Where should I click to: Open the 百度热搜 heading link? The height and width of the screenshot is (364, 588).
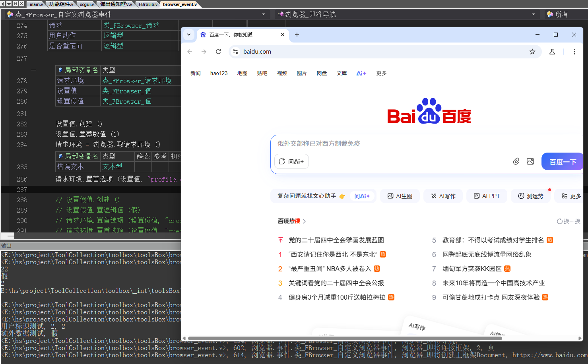(292, 221)
